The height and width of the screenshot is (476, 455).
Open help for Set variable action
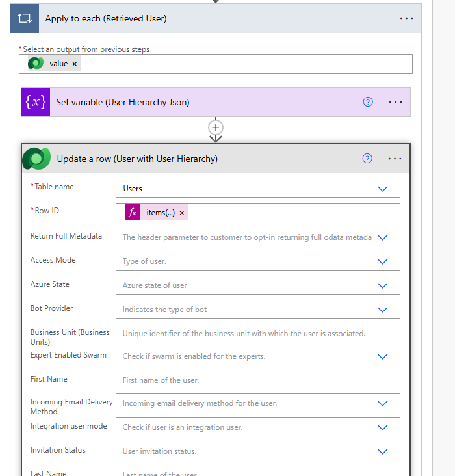point(368,102)
